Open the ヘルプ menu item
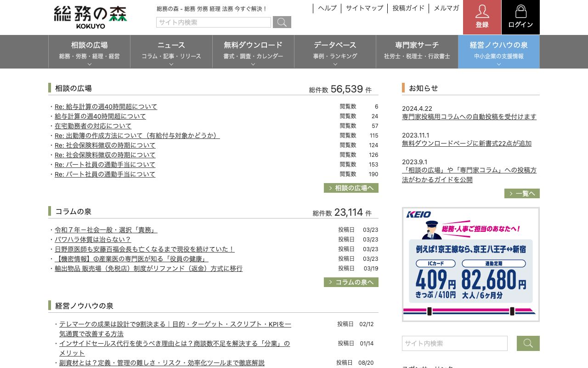This screenshot has height=368, width=588. [327, 8]
